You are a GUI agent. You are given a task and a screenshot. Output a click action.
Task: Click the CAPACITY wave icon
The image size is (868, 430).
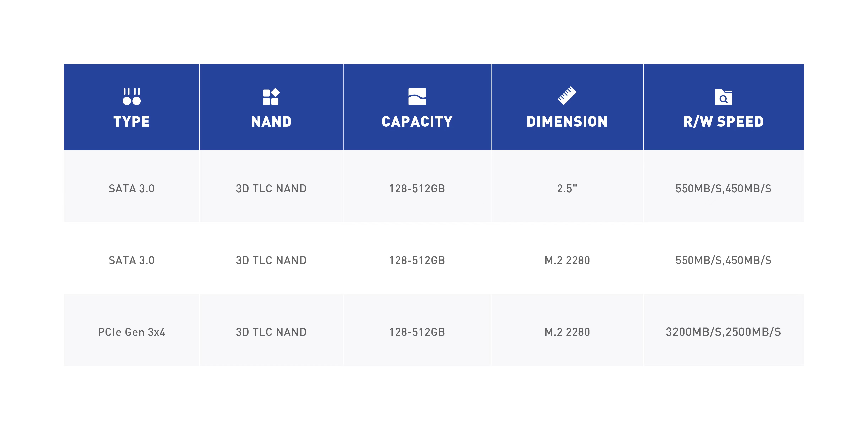417,96
